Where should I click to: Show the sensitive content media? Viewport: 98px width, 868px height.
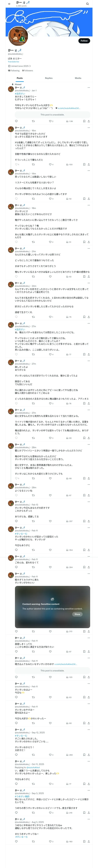point(77,614)
